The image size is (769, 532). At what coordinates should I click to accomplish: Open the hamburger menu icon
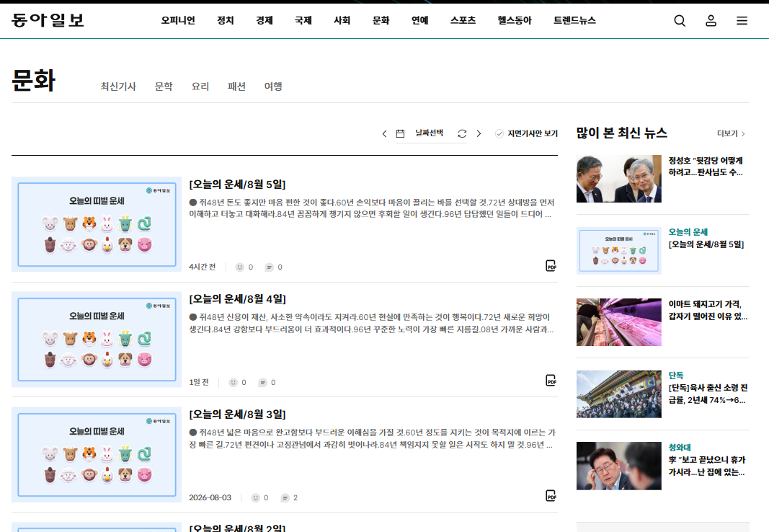[742, 21]
